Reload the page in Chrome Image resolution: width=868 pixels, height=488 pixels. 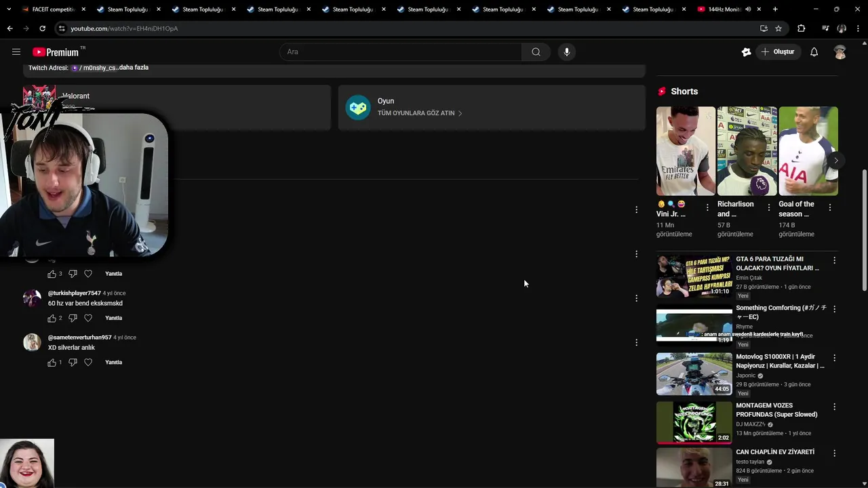click(x=42, y=28)
